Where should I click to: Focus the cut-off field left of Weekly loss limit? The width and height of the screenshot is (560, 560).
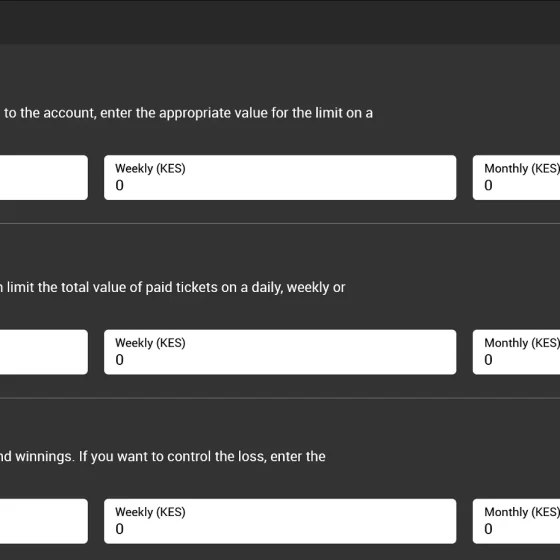pos(44,521)
